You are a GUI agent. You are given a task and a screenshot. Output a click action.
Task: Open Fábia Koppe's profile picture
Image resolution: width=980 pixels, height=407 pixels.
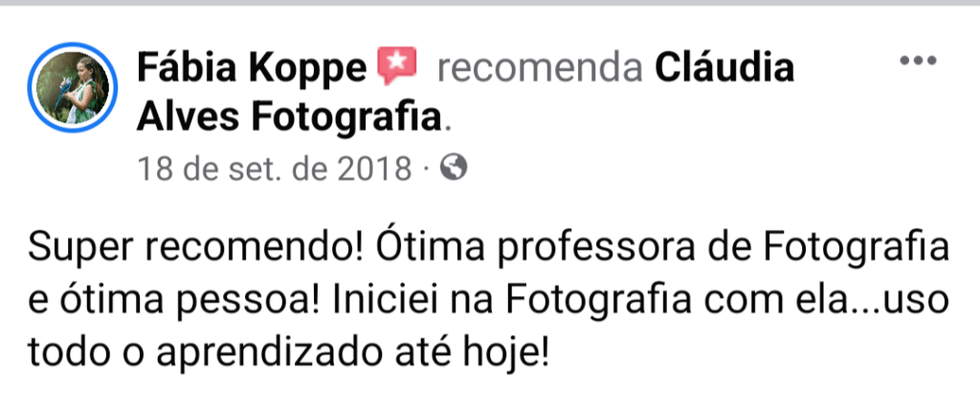coord(73,87)
